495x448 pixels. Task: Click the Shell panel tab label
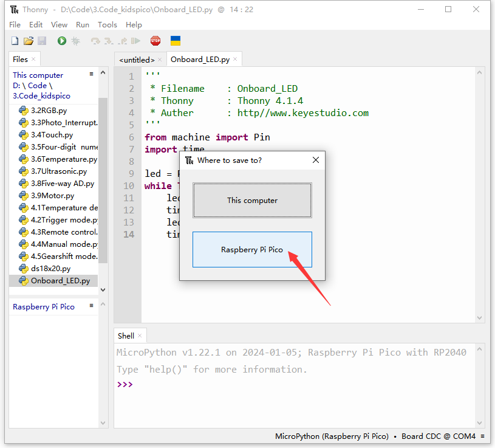tap(126, 336)
